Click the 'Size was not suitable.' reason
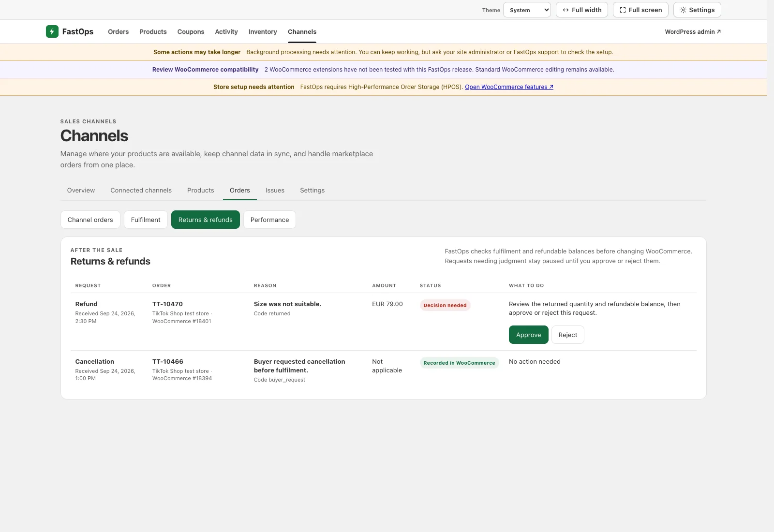Image resolution: width=774 pixels, height=532 pixels. (x=287, y=304)
